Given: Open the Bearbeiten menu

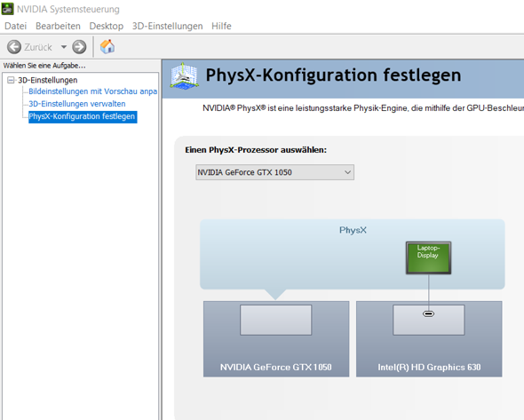Looking at the screenshot, I should pyautogui.click(x=58, y=26).
